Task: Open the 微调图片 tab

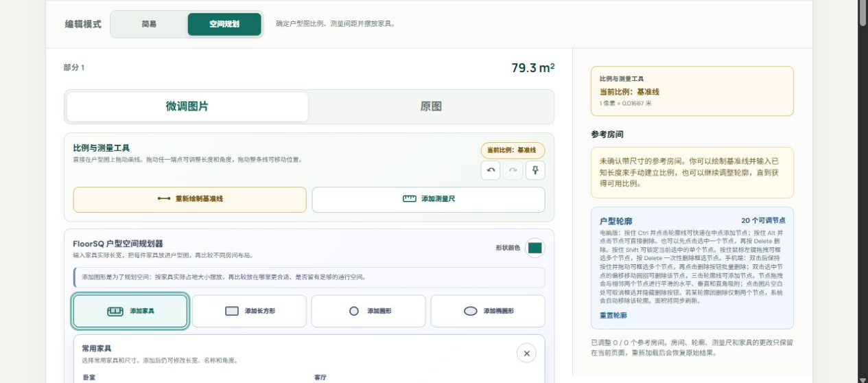Action: (x=187, y=106)
